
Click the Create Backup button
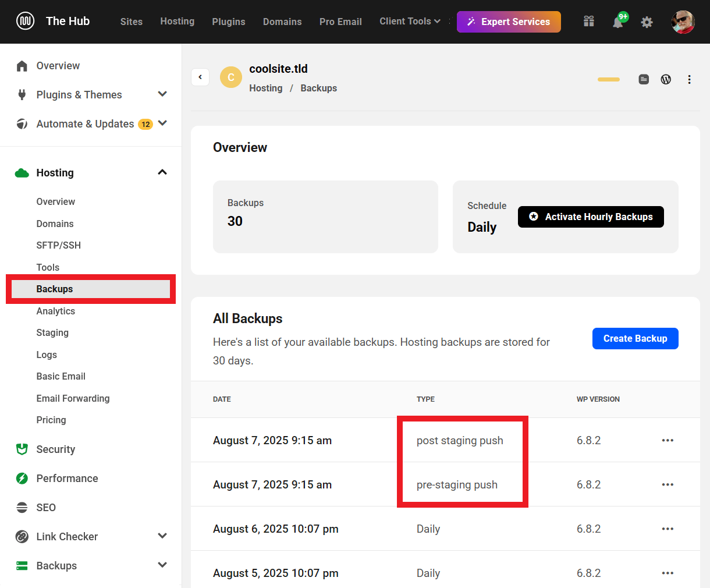pyautogui.click(x=635, y=338)
